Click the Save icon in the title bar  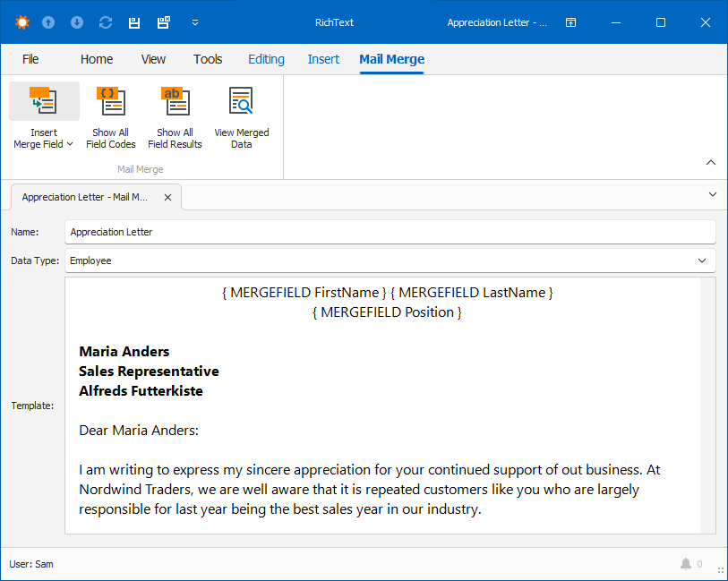(134, 22)
